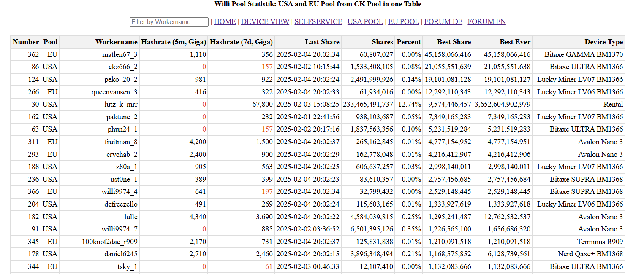This screenshot has width=644, height=274.
Task: Select workername daniel6245
Action: pyautogui.click(x=120, y=254)
